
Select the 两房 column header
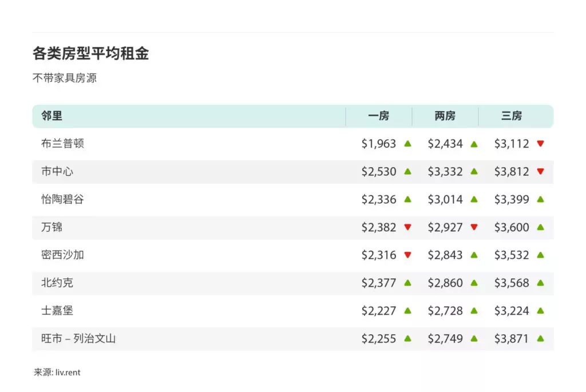445,116
